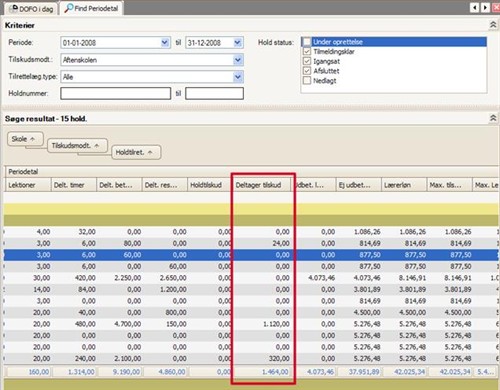Screen dimensions: 500x390
Task: Click the 8.146,91 Lærerløn cell
Action: [404, 278]
